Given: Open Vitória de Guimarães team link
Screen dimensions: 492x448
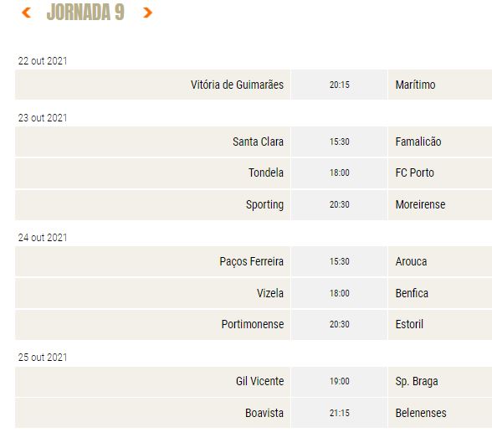Looking at the screenshot, I should click(x=237, y=85).
